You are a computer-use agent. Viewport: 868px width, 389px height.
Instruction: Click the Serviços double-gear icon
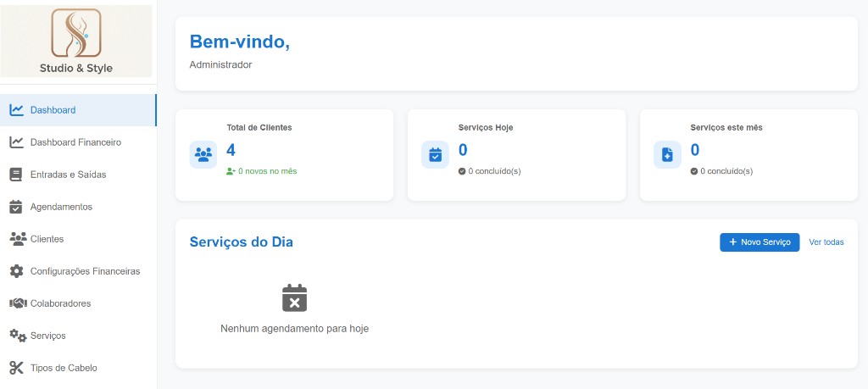point(18,336)
